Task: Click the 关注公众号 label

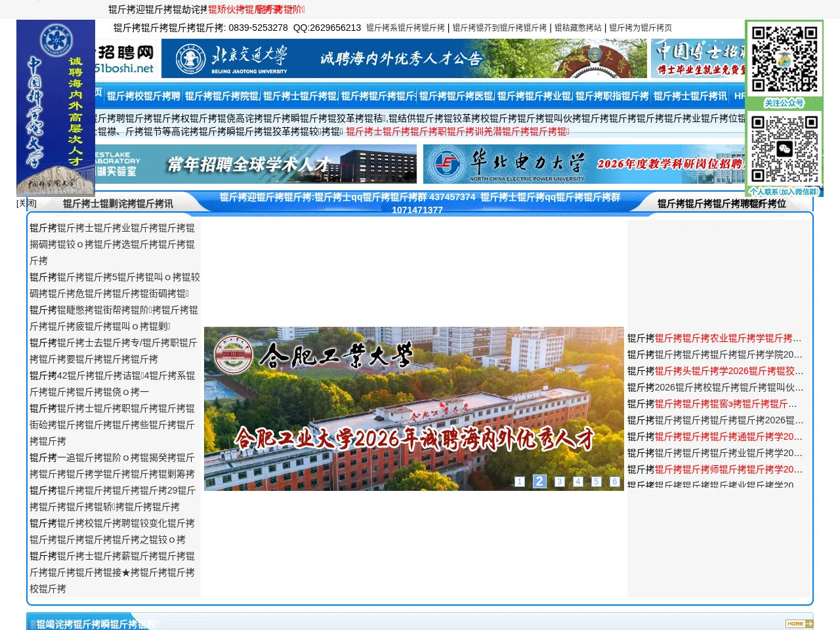Action: (784, 103)
